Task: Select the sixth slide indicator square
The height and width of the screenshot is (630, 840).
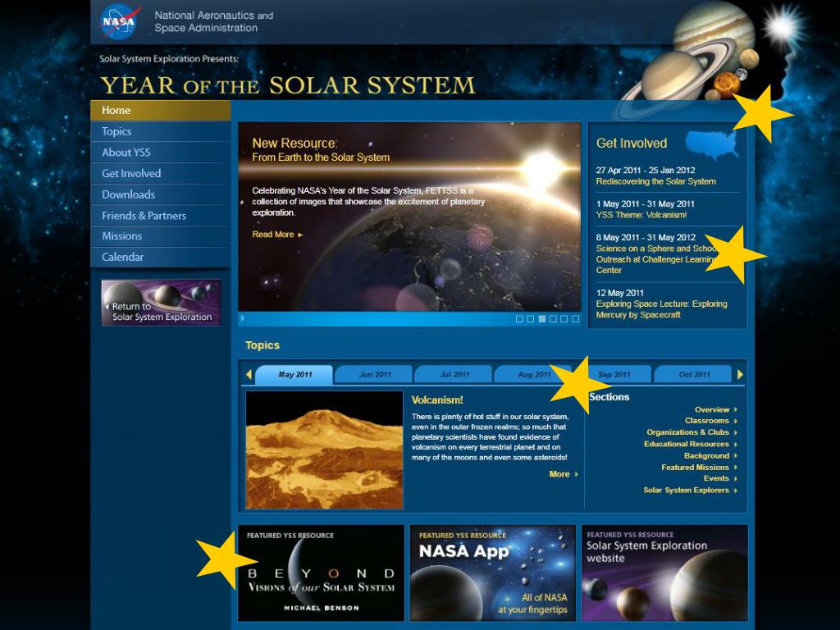Action: coord(575,319)
